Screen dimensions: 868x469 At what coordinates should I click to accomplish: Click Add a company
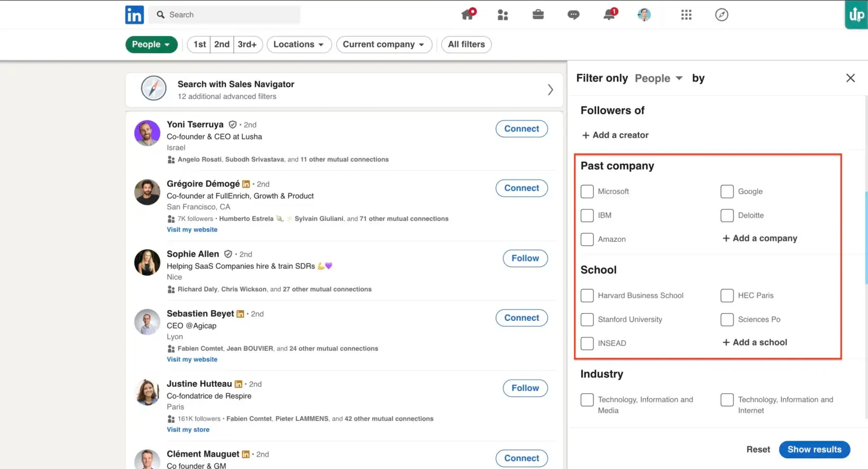[760, 238]
